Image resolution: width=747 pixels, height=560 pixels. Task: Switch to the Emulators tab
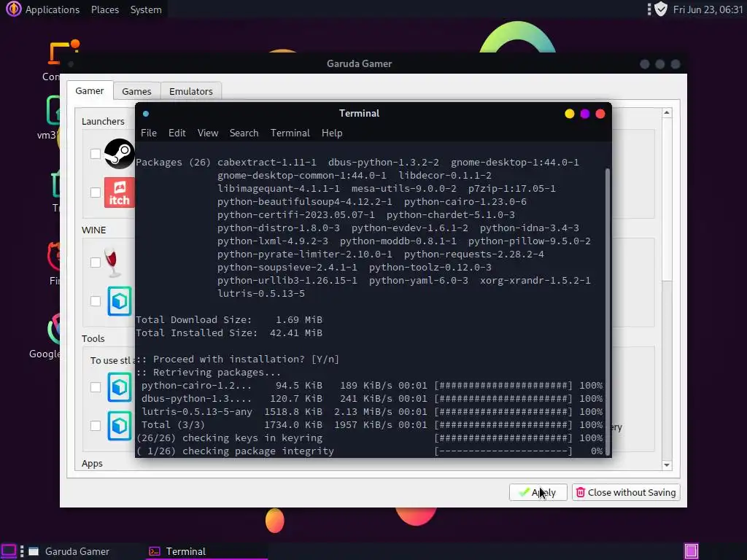(190, 91)
